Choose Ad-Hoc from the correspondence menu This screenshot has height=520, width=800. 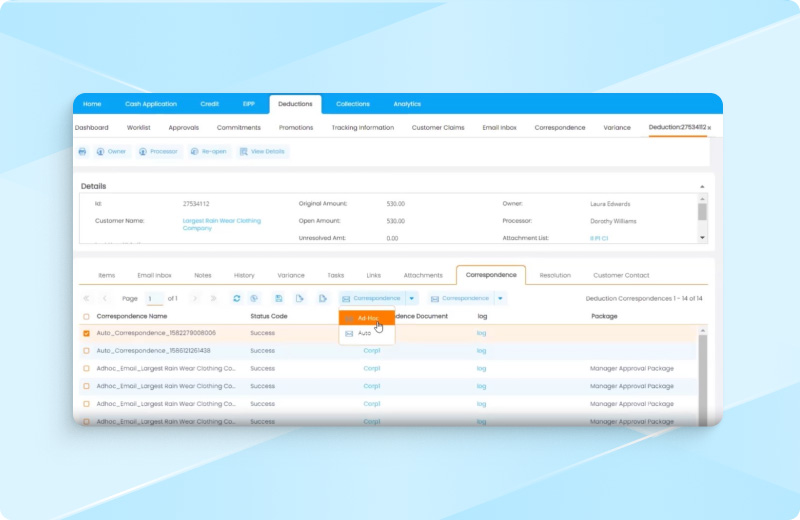coord(367,318)
